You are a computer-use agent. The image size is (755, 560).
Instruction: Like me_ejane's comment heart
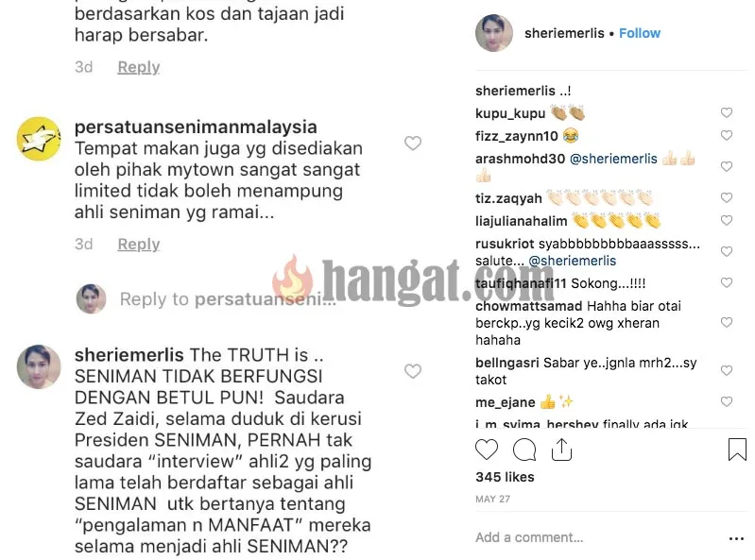click(x=727, y=401)
